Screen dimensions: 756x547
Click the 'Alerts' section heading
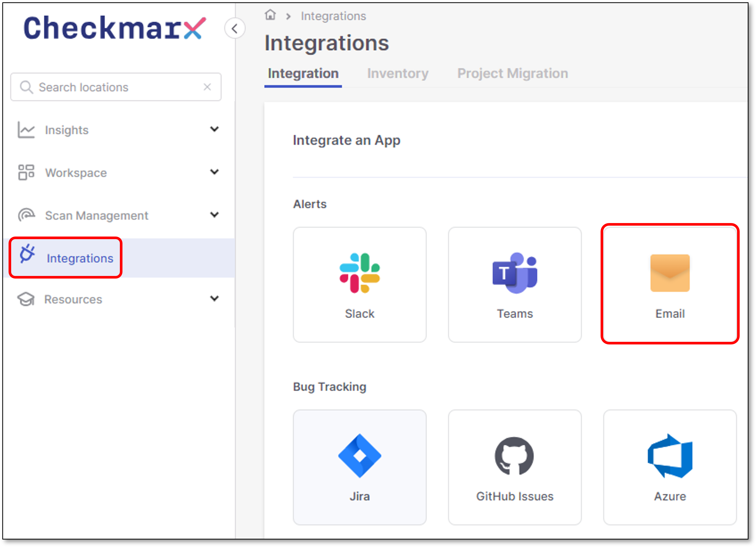coord(310,204)
